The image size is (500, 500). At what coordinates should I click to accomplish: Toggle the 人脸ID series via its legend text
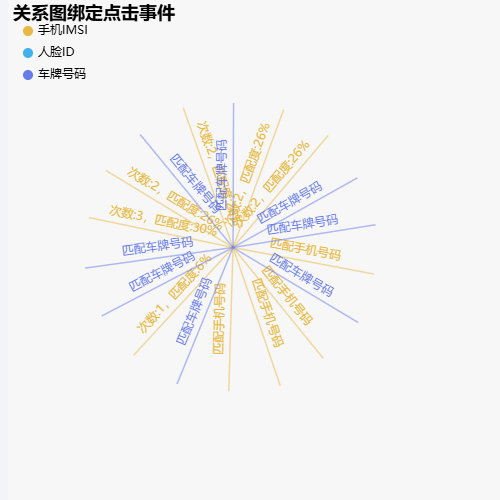56,52
